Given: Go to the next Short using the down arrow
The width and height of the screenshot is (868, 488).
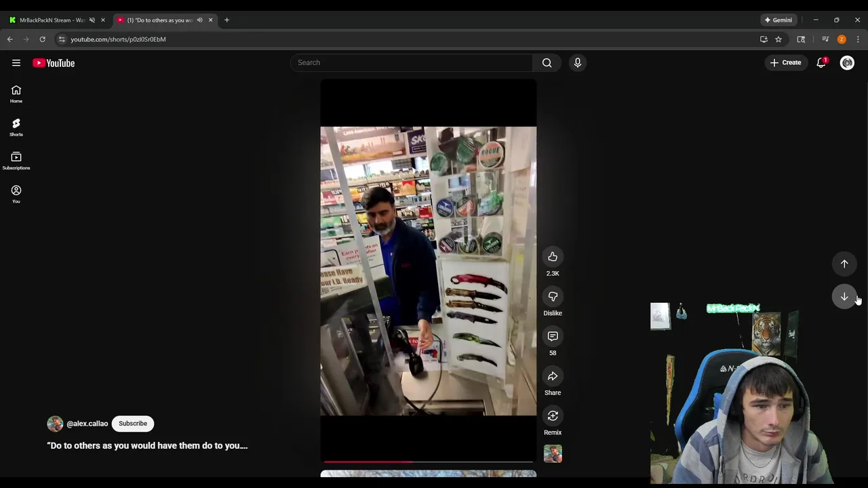Looking at the screenshot, I should coord(844,296).
